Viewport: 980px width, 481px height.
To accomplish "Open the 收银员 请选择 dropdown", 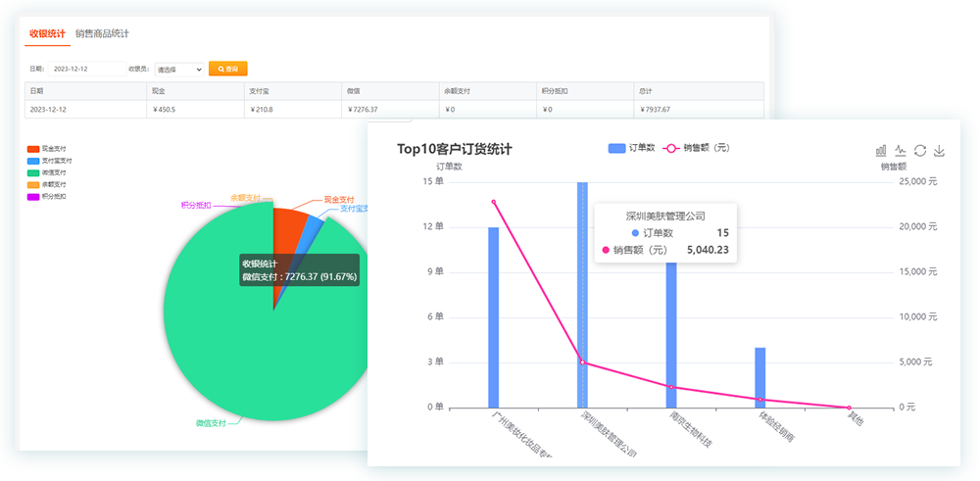I will 178,70.
